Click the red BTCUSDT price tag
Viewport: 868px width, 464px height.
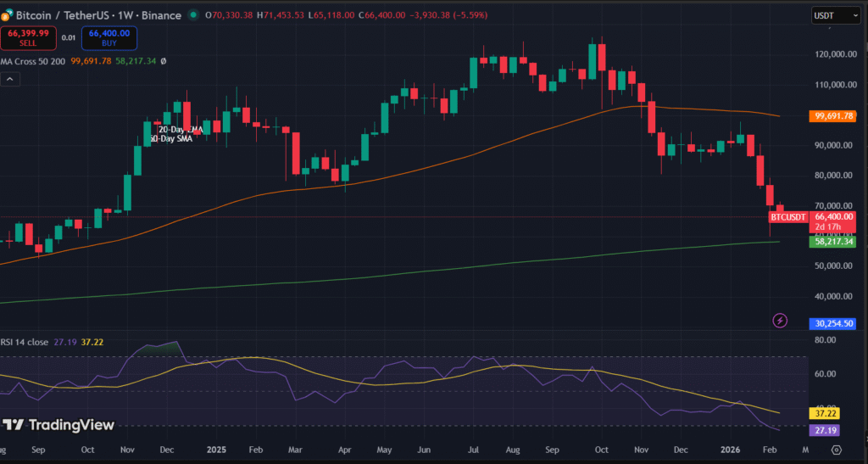pyautogui.click(x=788, y=217)
